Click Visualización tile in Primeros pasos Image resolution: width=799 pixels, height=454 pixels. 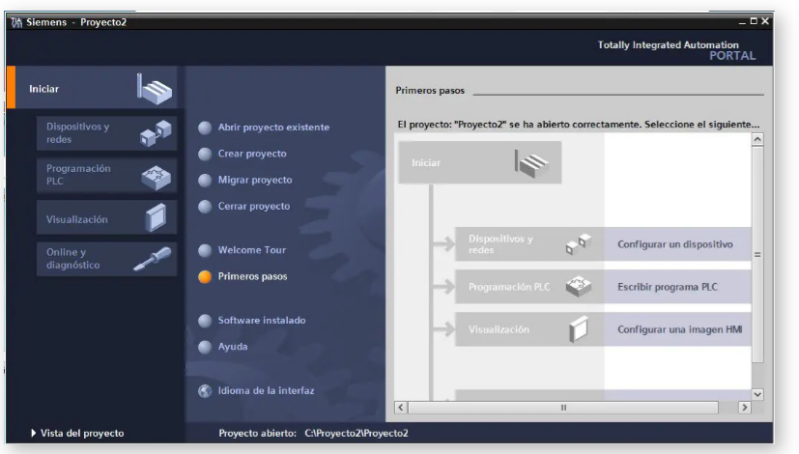coord(529,330)
